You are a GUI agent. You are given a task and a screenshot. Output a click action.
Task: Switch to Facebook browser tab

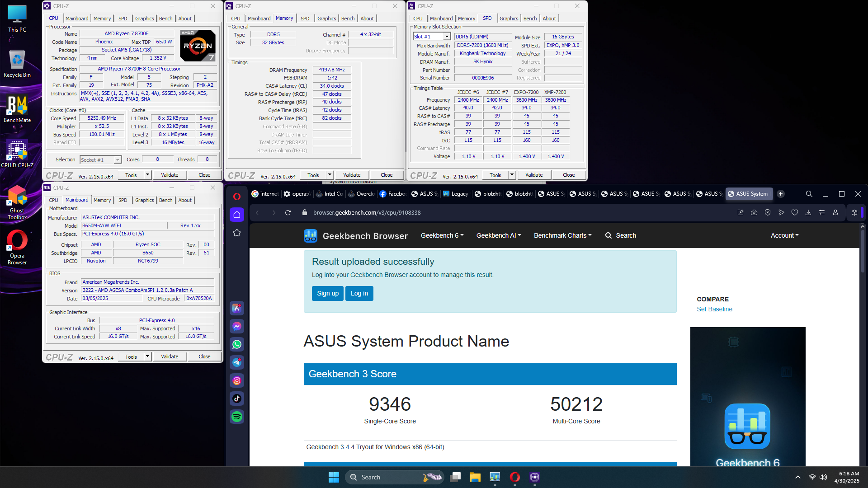pos(393,194)
